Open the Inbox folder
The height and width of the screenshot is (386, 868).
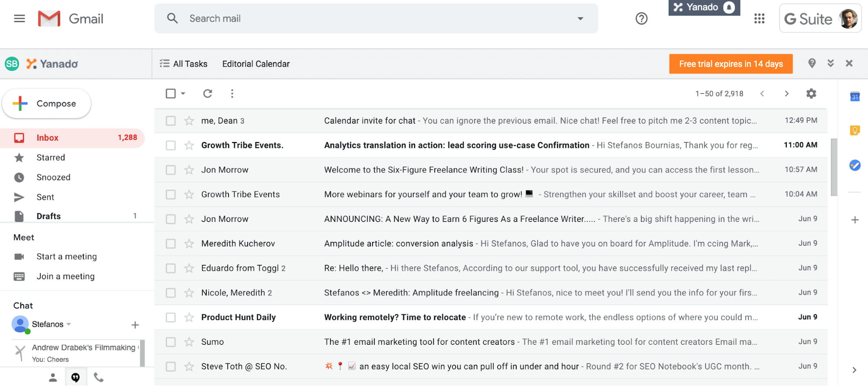point(73,138)
